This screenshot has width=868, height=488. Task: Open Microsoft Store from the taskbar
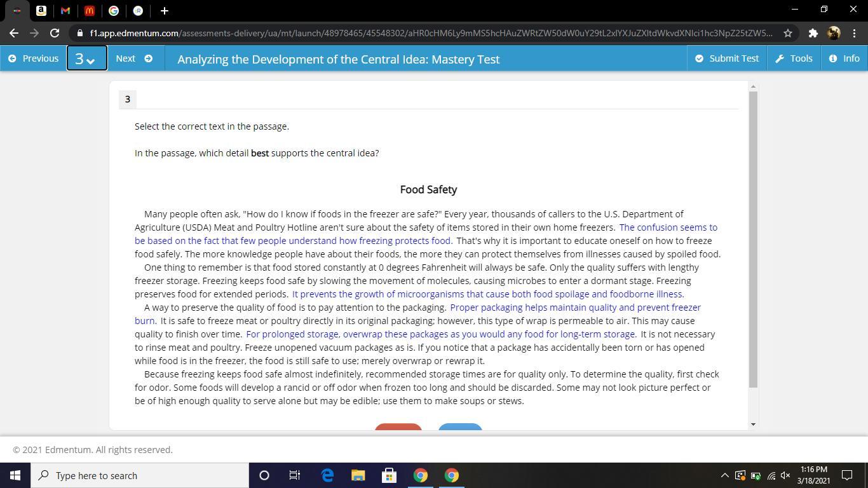pos(390,475)
